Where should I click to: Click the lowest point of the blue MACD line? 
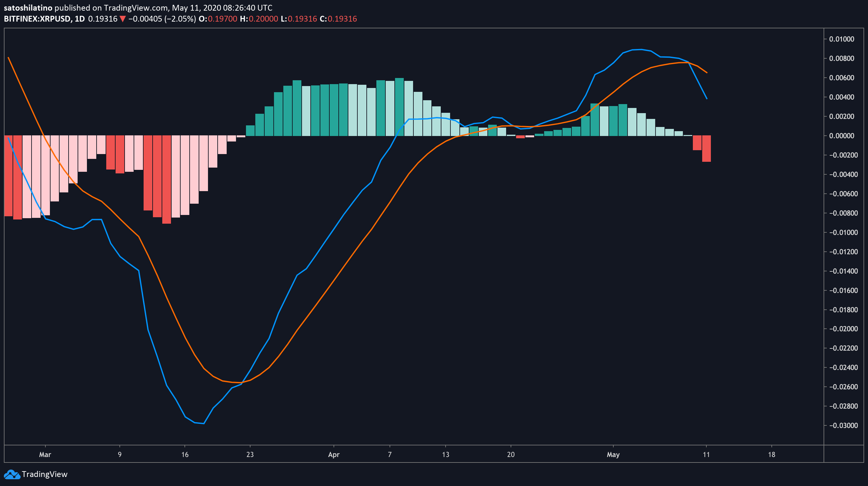[x=203, y=423]
